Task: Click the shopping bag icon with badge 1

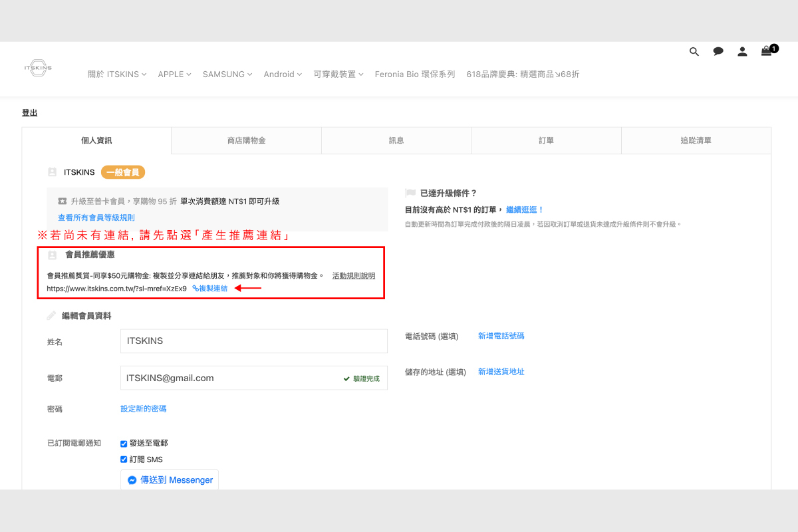Action: [766, 51]
